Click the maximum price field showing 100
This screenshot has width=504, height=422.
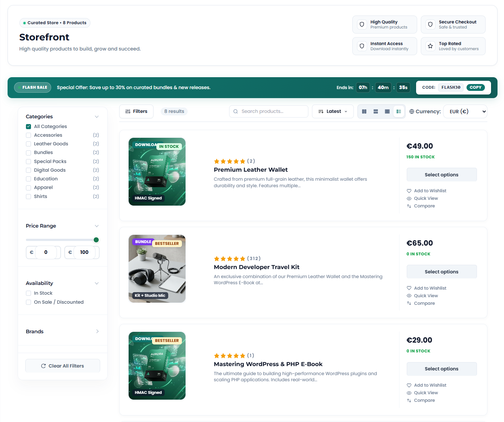click(84, 252)
